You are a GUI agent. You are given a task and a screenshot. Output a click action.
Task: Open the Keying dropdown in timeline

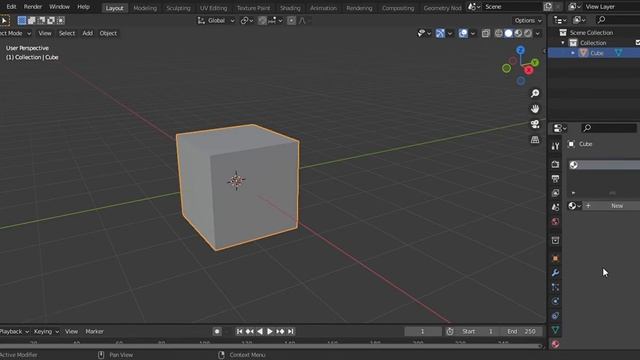[x=46, y=331]
